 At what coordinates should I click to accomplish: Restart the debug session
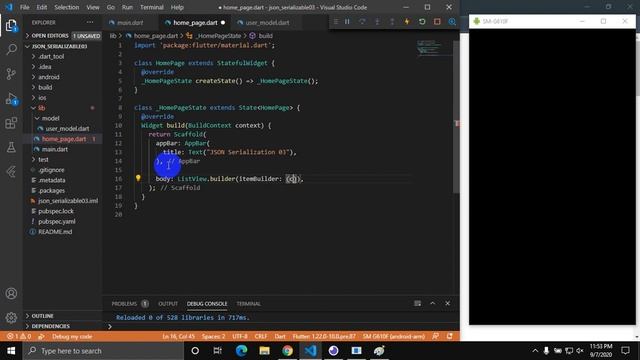coord(422,22)
